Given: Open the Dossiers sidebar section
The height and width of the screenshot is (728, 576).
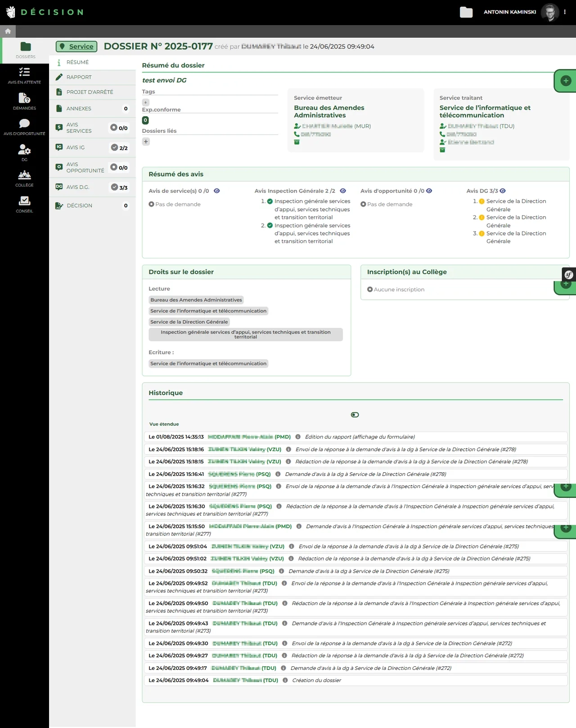Looking at the screenshot, I should point(25,50).
